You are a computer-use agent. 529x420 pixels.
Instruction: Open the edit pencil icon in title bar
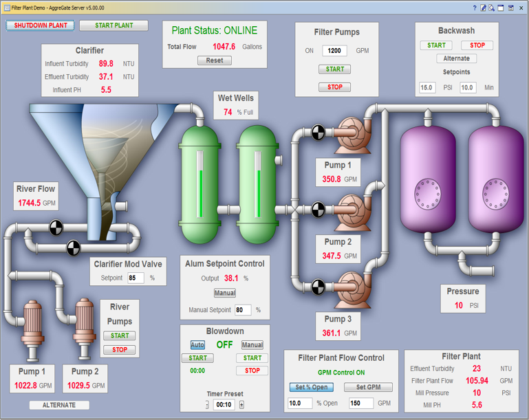[x=483, y=8]
